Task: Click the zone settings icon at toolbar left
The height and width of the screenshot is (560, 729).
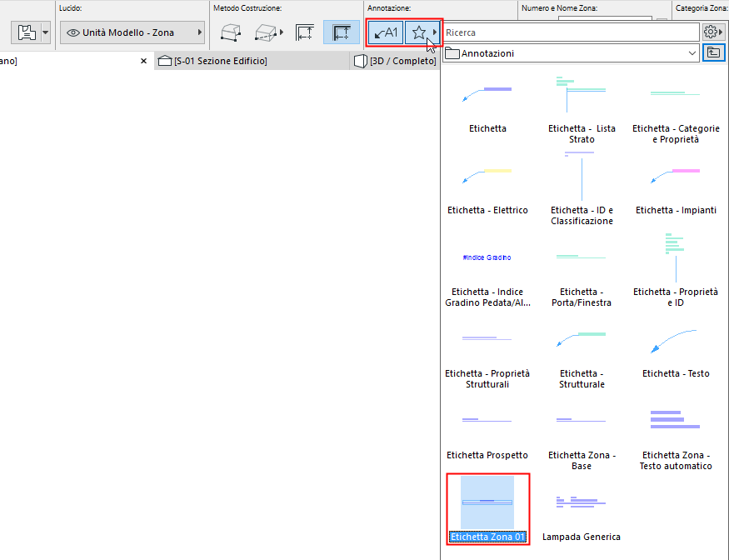Action: tap(26, 32)
